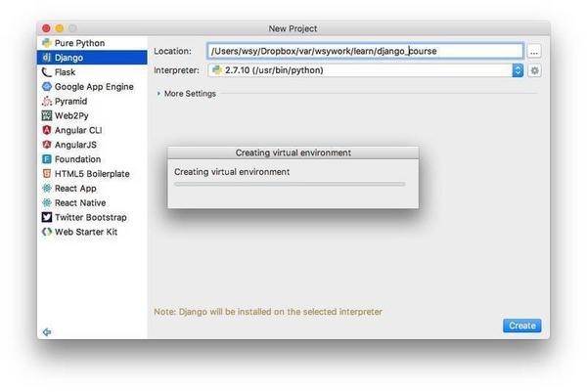Select Google App Engine project type
587x392 pixels.
(92, 87)
